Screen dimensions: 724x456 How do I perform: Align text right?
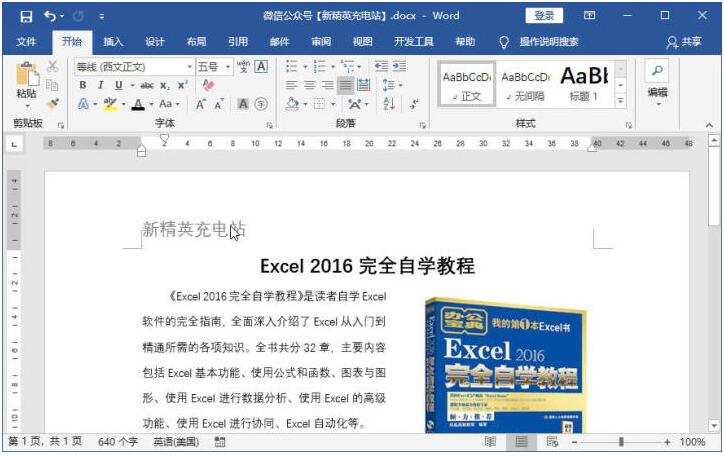[x=327, y=85]
